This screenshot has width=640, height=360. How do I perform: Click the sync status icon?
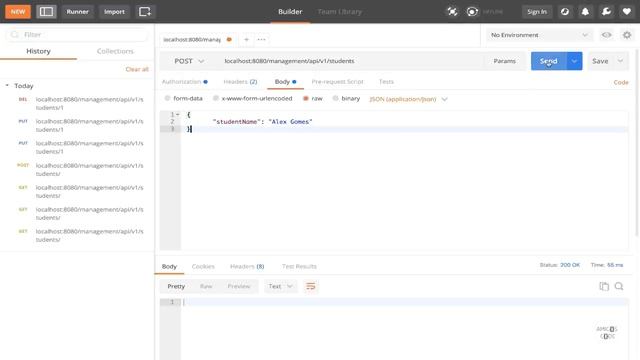(472, 11)
